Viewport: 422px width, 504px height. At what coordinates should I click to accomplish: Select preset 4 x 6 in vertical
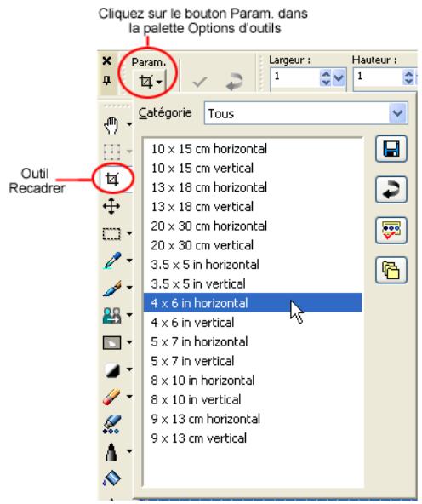[x=253, y=323]
